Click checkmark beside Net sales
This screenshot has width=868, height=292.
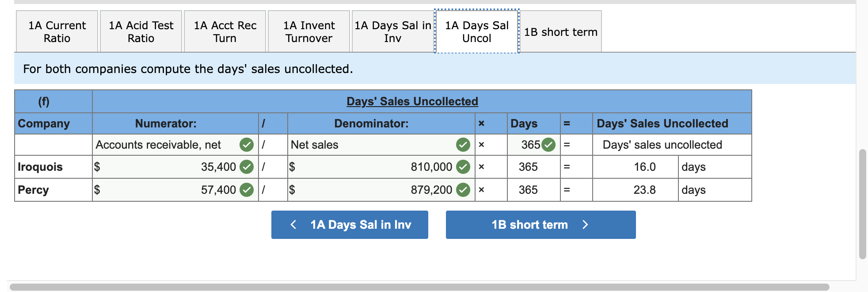[x=463, y=145]
